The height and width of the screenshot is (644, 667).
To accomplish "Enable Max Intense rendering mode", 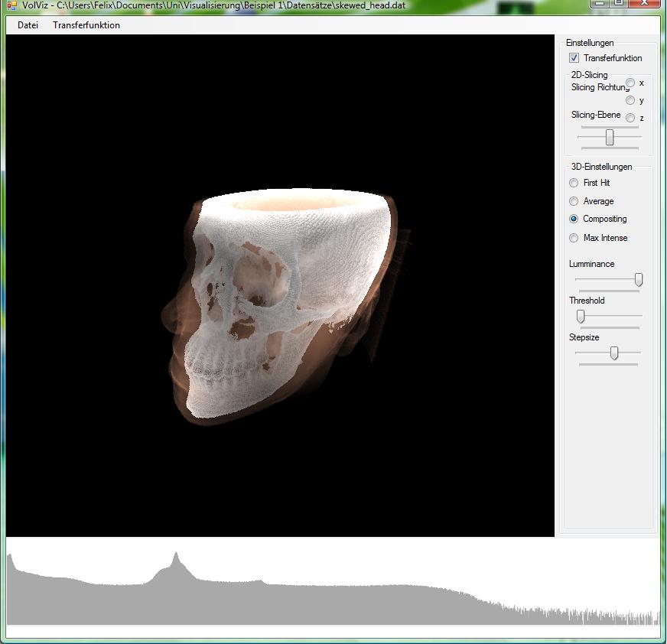I will pos(574,238).
